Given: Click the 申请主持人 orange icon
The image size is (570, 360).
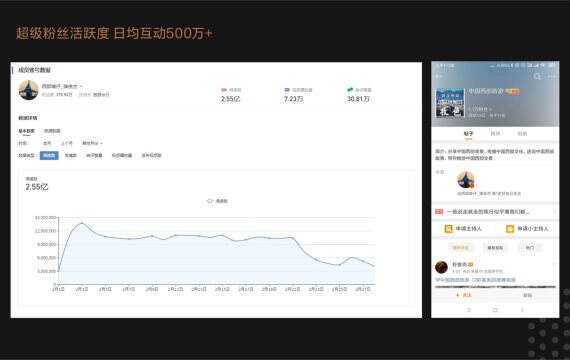Looking at the screenshot, I should (x=448, y=229).
